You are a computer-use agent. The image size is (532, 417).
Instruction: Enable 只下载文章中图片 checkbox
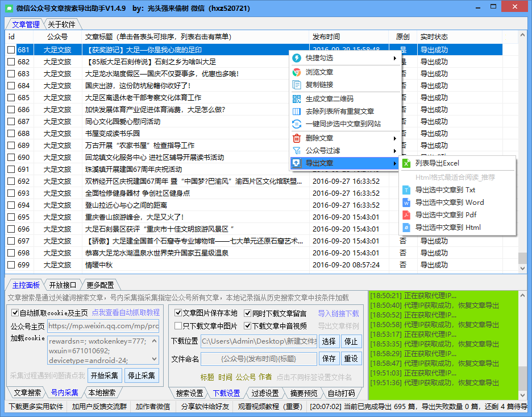click(x=178, y=326)
